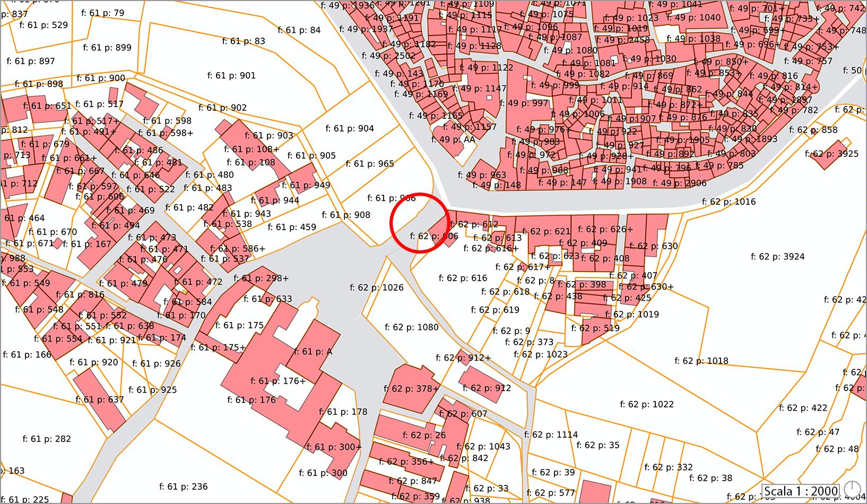Click building f: 62 p: 378+
Viewport: 867px width, 504px height.
point(411,389)
